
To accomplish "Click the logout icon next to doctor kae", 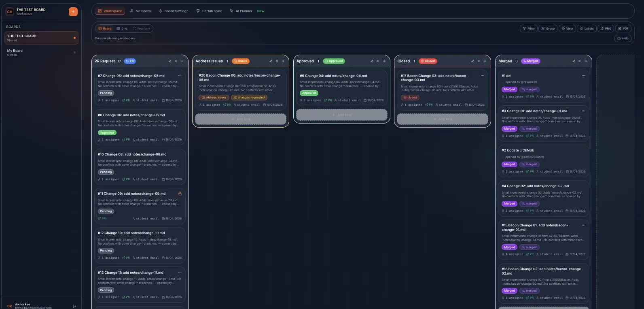I will 74,306.
